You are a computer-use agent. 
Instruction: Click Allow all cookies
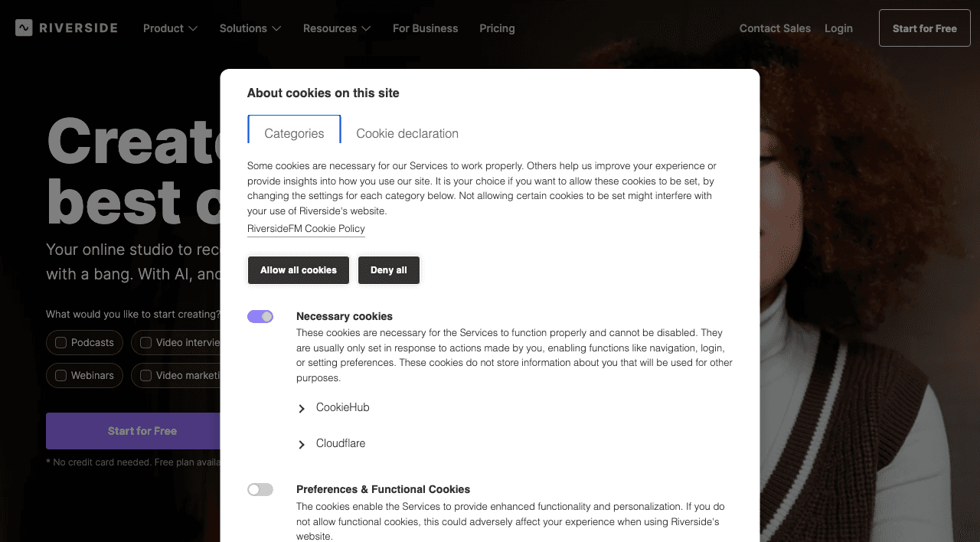coord(298,270)
